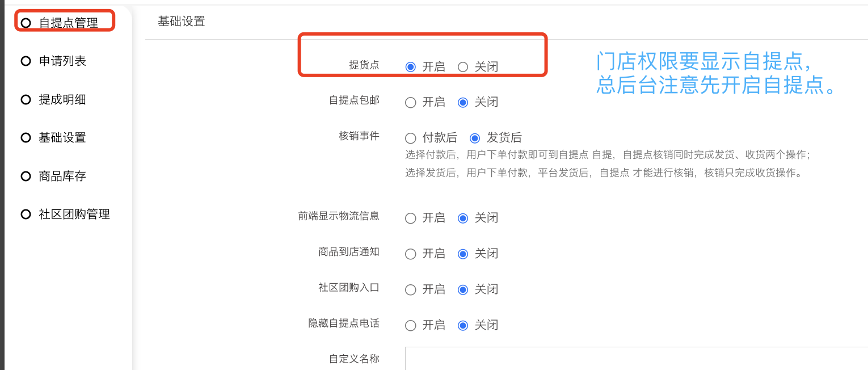Enable 前端显示物流信息 with 开启
868x370 pixels.
(411, 218)
